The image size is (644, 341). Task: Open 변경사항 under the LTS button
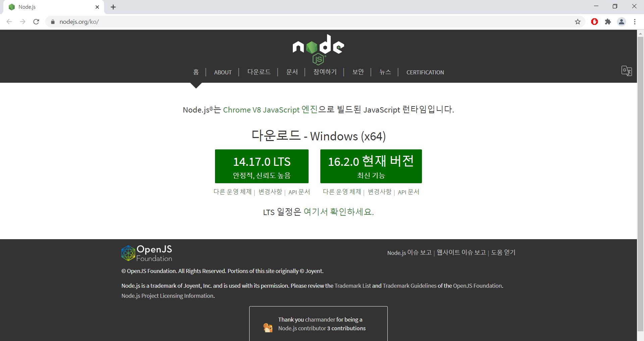coord(270,192)
